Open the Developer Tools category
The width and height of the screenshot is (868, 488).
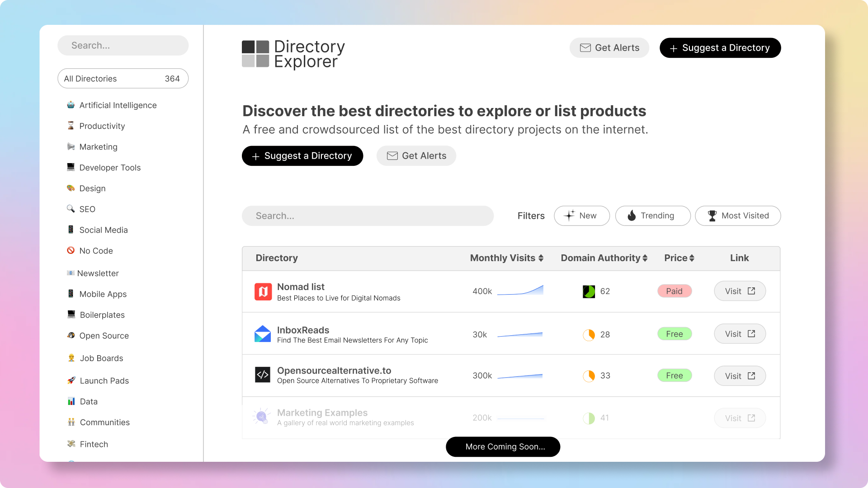[110, 168]
